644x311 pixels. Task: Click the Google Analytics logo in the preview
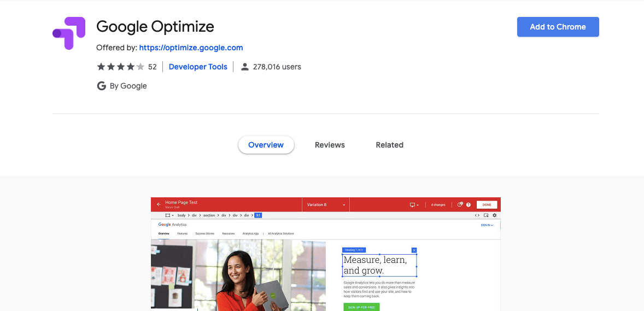pos(173,225)
